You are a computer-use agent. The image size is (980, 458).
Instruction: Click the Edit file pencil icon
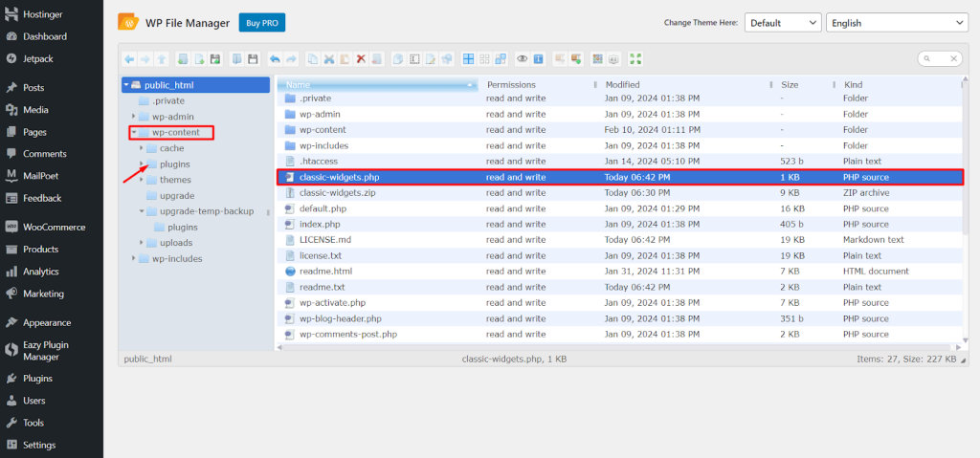(431, 59)
